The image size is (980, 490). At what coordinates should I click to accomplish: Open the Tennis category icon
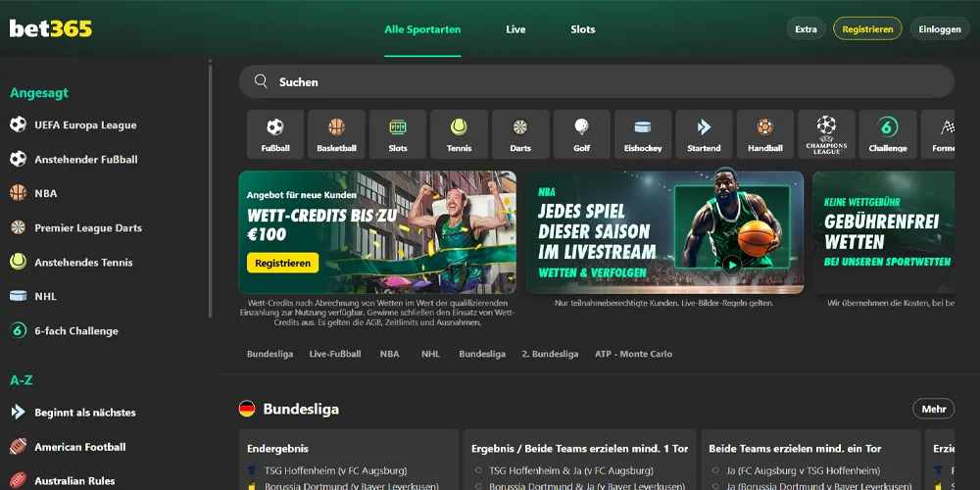tap(459, 134)
